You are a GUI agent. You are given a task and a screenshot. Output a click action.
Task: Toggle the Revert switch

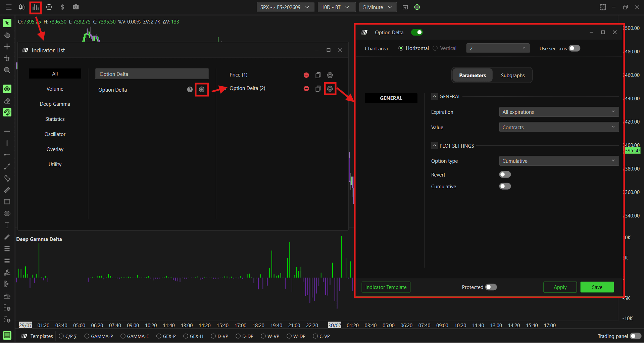click(x=505, y=175)
